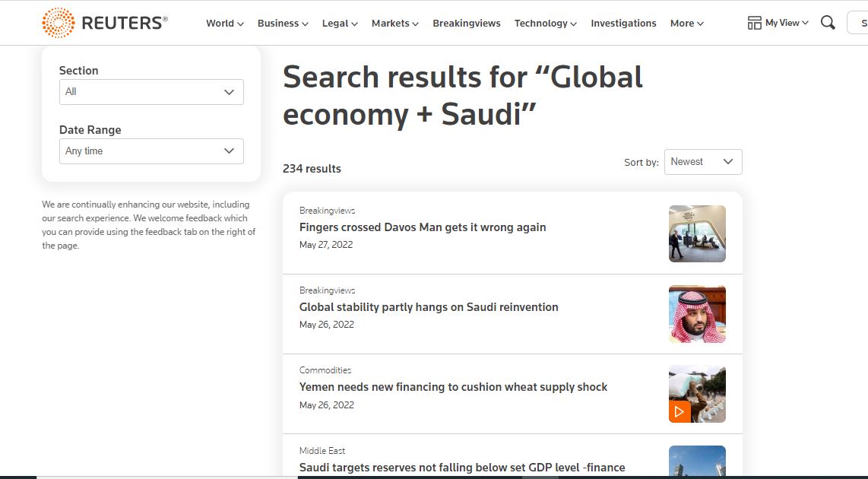Open 'Saudi targets reserves' article headline
This screenshot has width=868, height=479.
click(x=462, y=468)
